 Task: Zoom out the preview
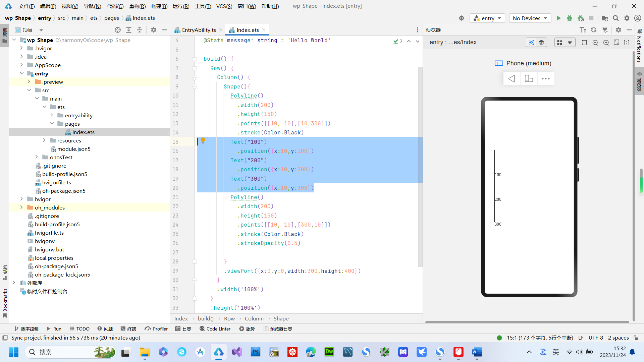[595, 42]
